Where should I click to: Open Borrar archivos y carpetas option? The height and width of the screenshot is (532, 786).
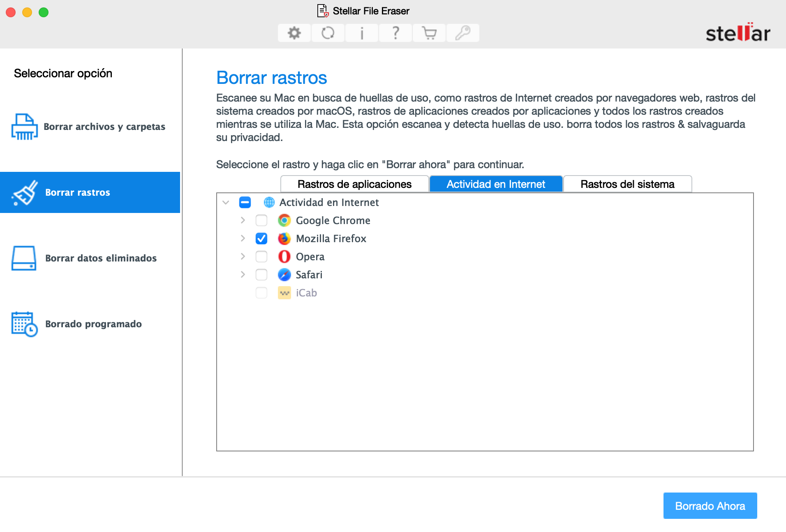pos(90,127)
